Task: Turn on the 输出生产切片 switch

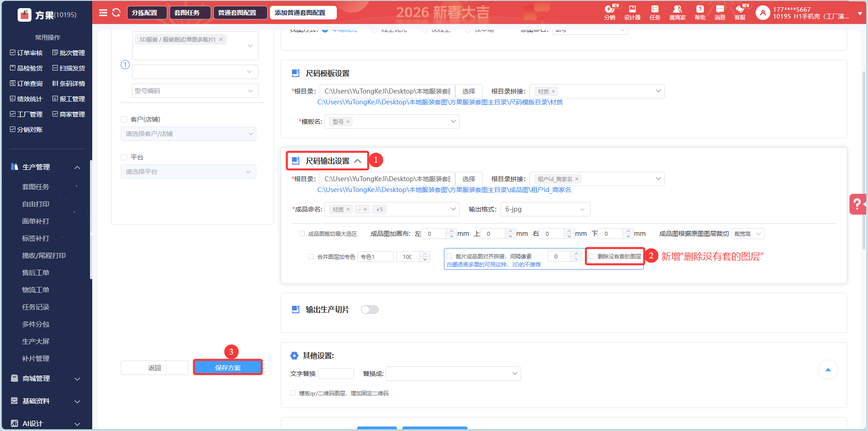Action: (369, 309)
